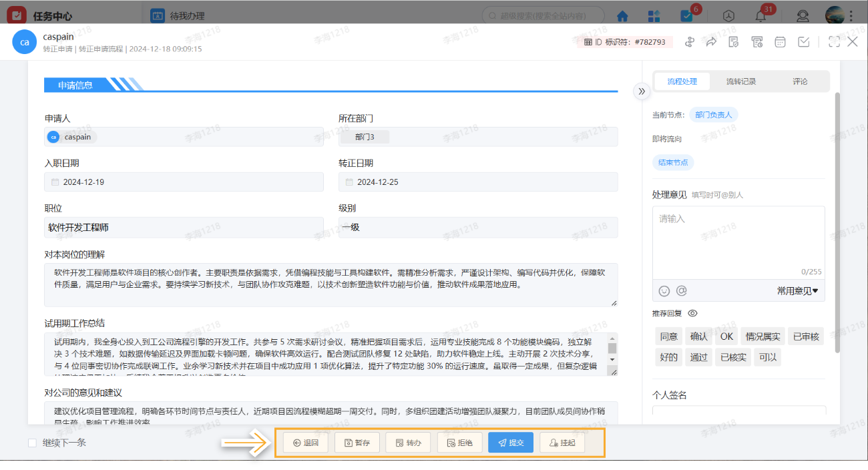Image resolution: width=868 pixels, height=470 pixels.
Task: Insert an emoji in the 处理意见 box
Action: click(x=664, y=290)
